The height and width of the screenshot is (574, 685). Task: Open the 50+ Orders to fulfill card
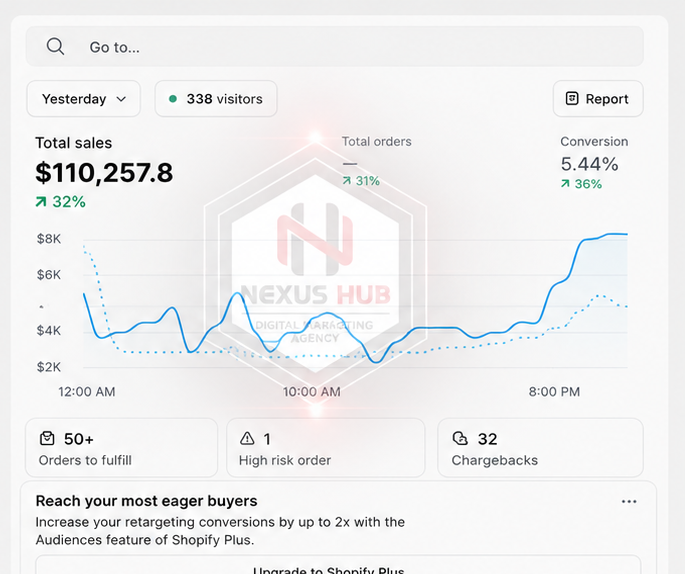pos(121,448)
